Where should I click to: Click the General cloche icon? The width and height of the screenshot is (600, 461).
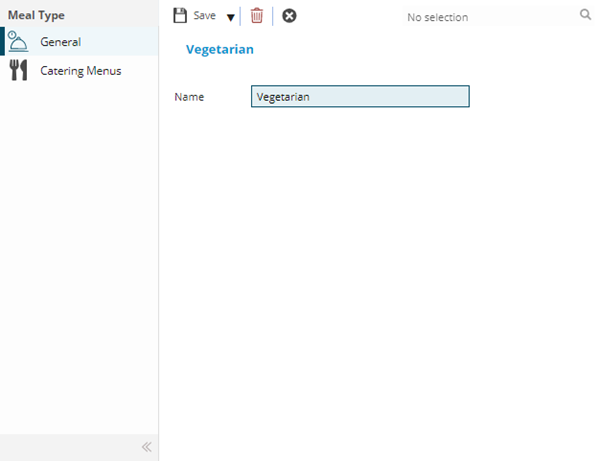click(18, 42)
